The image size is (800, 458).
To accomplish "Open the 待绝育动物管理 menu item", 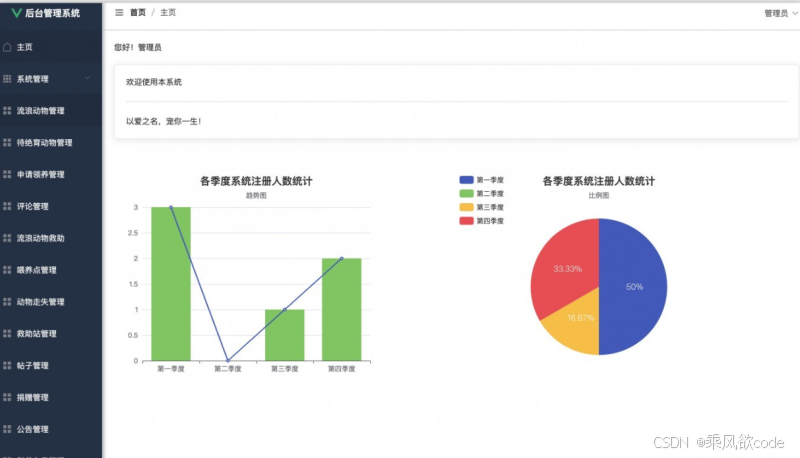I will [51, 143].
